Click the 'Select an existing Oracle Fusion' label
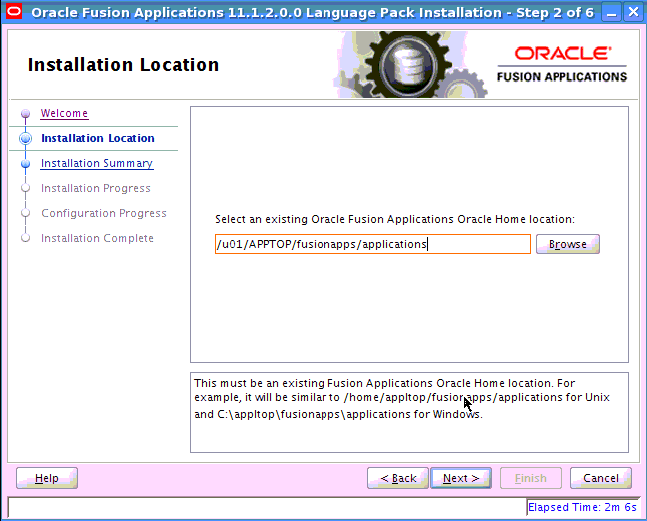Screen dimensions: 647x521 pyautogui.click(x=395, y=219)
